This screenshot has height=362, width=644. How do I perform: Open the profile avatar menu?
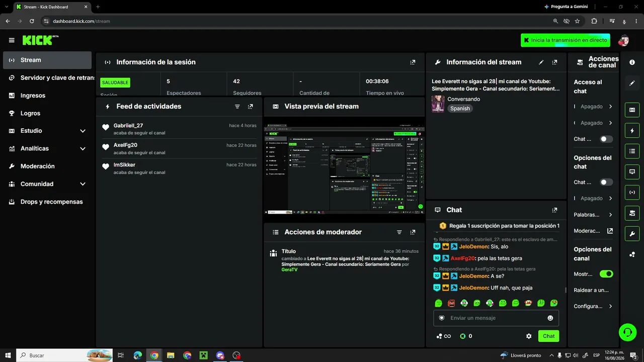[x=623, y=40]
